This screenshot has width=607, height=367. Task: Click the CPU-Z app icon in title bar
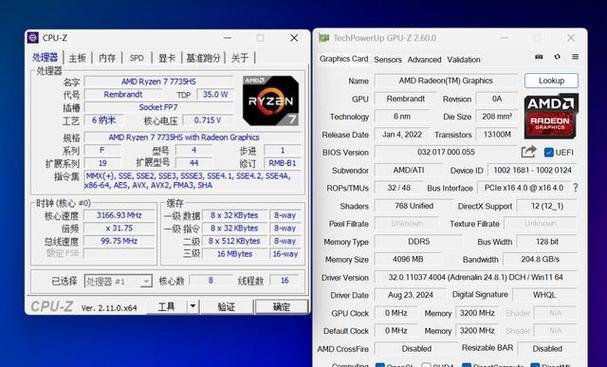tap(33, 38)
